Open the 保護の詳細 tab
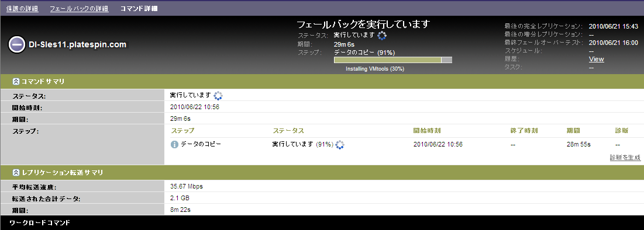The image size is (644, 230). (23, 8)
